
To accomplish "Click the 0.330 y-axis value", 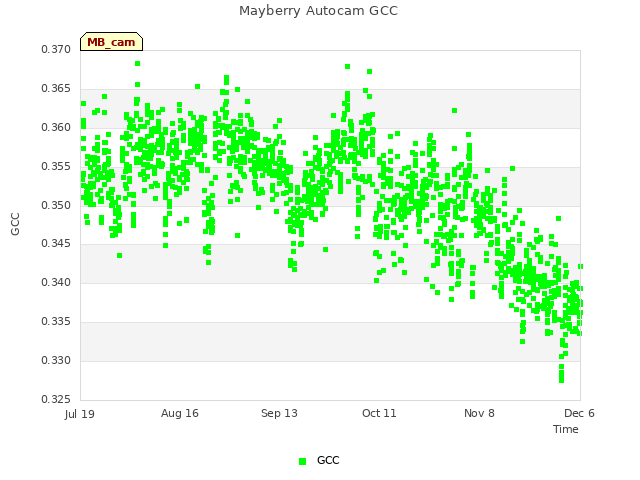I will (x=56, y=360).
